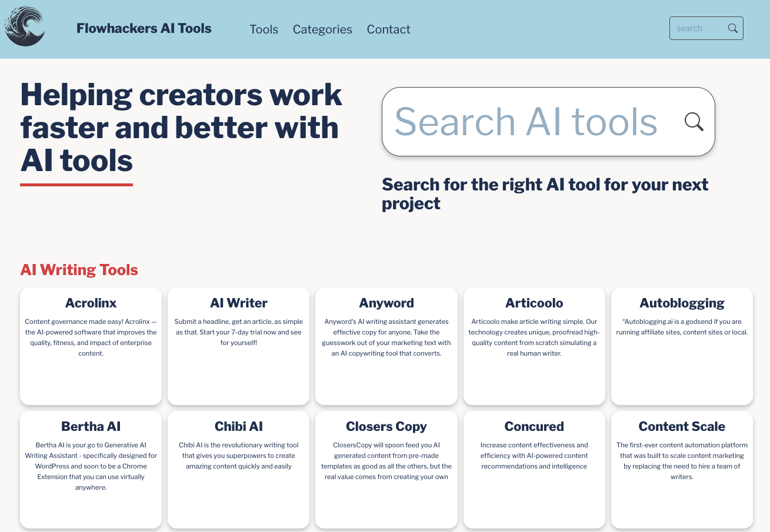Open the Tools menu item

(264, 29)
